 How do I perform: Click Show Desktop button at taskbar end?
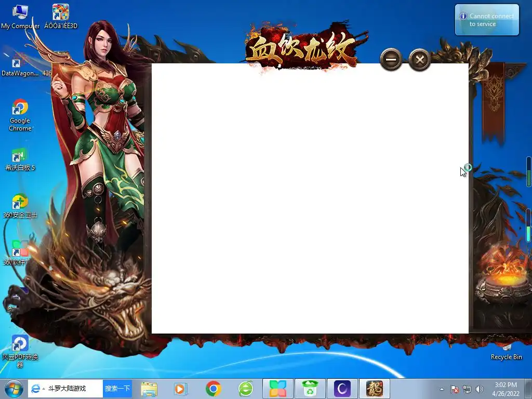[x=529, y=389]
